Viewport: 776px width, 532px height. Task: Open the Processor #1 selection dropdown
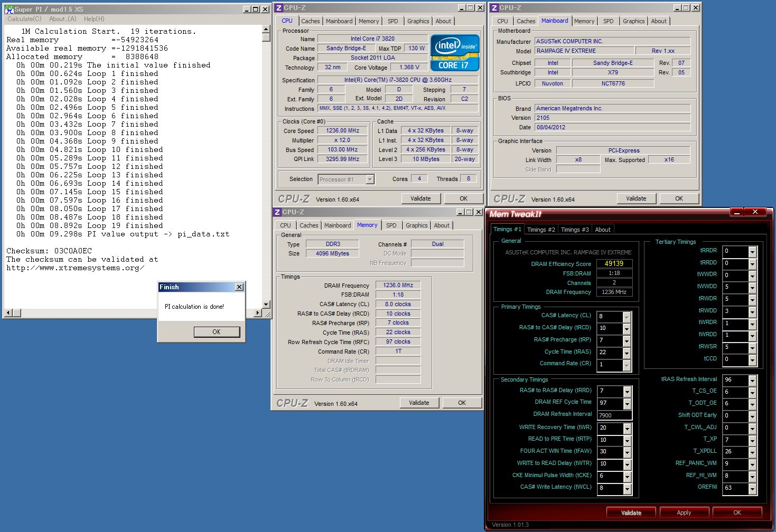click(370, 180)
